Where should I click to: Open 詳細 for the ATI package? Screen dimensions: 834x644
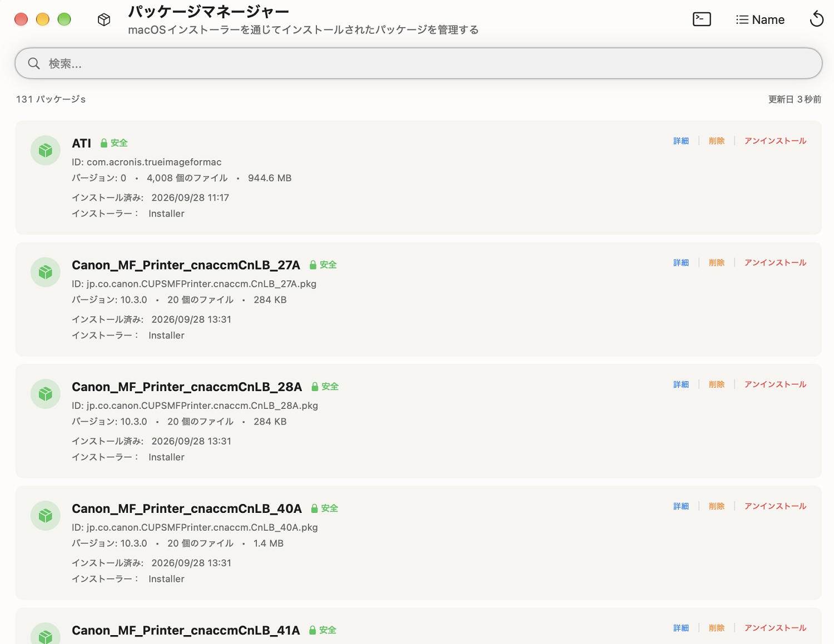681,141
